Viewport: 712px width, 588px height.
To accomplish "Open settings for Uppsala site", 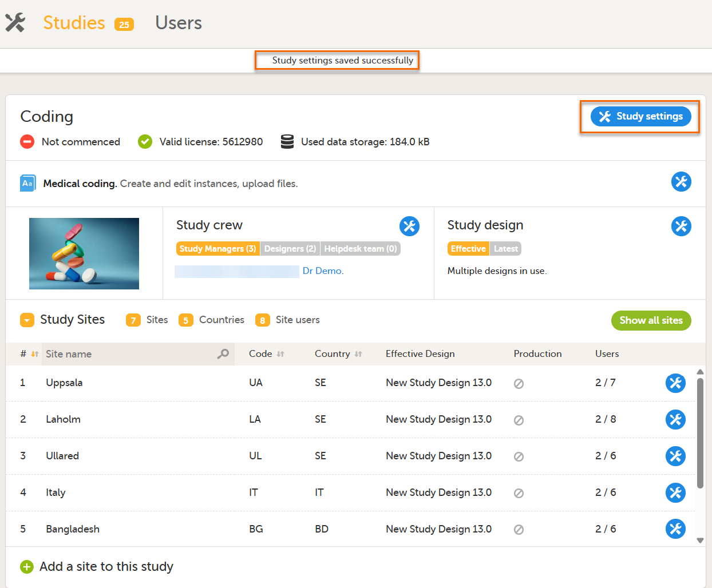I will [x=675, y=383].
